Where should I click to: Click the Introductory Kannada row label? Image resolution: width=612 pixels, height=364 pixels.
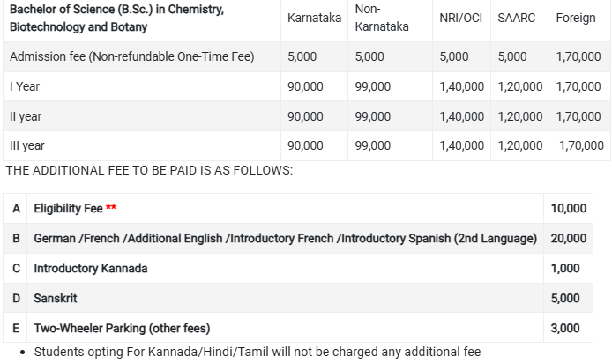(x=90, y=268)
